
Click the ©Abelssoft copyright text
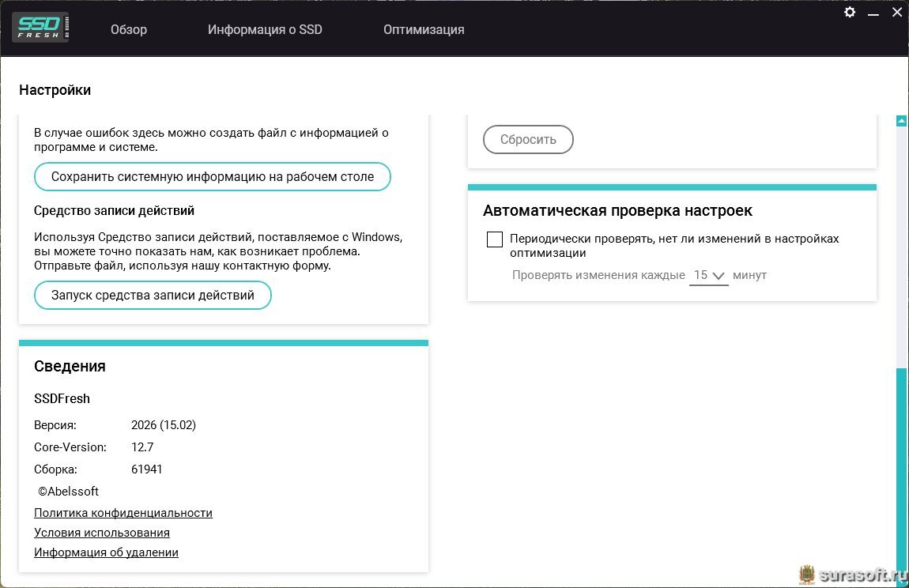pyautogui.click(x=69, y=491)
